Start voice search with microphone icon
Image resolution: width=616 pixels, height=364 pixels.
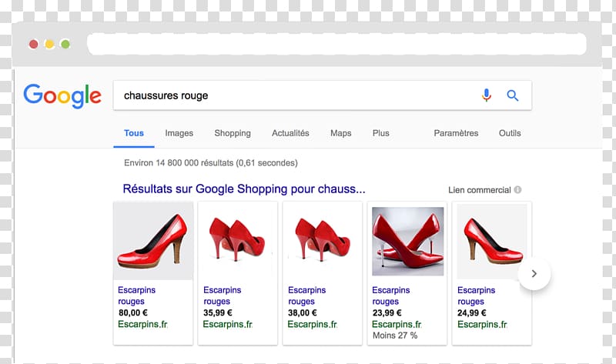[x=487, y=95]
